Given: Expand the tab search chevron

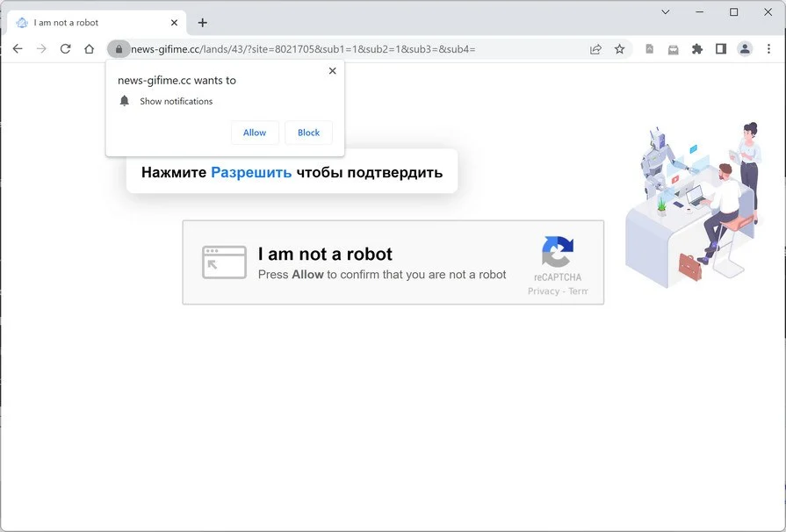Looking at the screenshot, I should coord(665,11).
